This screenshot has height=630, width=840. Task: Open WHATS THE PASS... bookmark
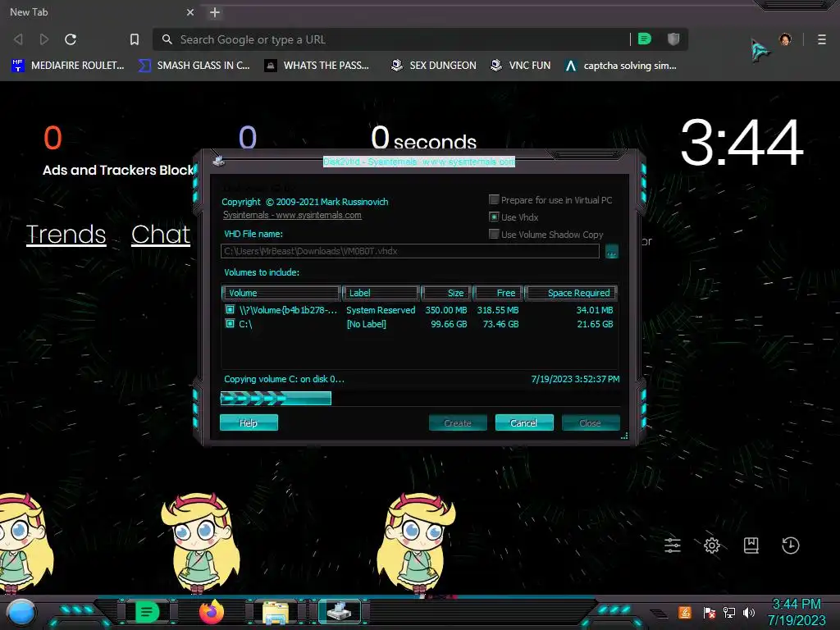tap(317, 66)
